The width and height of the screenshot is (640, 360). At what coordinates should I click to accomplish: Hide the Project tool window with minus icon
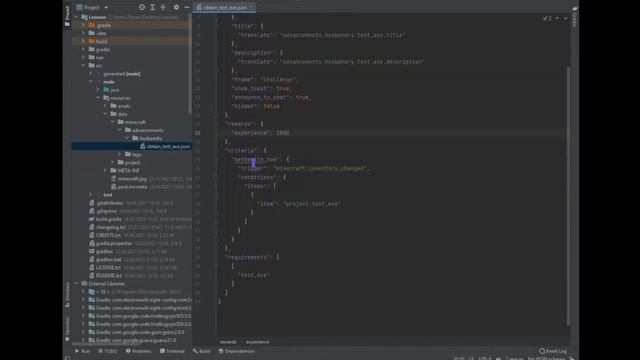coord(187,7)
